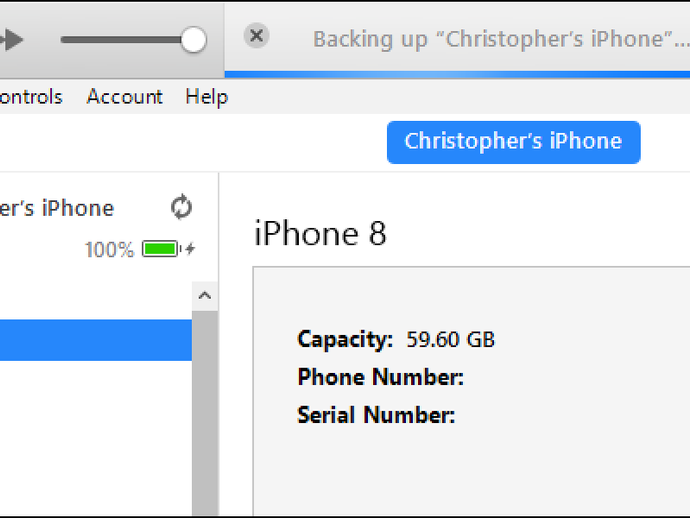This screenshot has width=690, height=518.
Task: Select the highlighted blue sidebar item
Action: pyautogui.click(x=95, y=340)
